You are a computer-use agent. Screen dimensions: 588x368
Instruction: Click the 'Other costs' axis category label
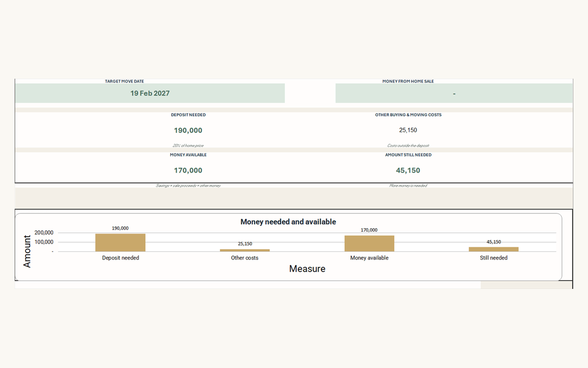coord(245,258)
